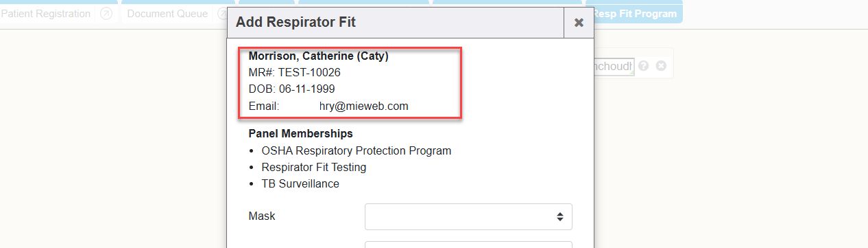The height and width of the screenshot is (248, 868).
Task: Click the MR# TEST-10026 text
Action: [x=294, y=72]
